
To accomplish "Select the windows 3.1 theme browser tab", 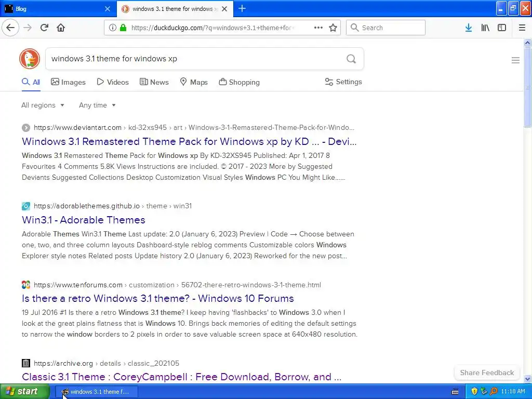I will [x=175, y=9].
